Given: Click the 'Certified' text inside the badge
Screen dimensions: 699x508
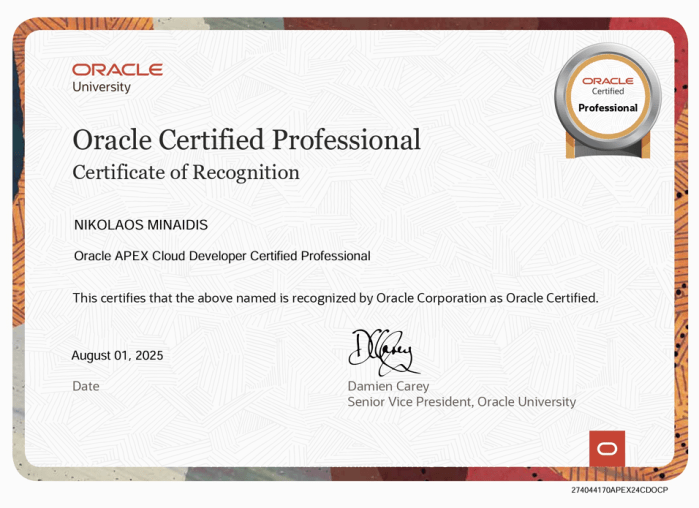Looking at the screenshot, I should (x=608, y=92).
